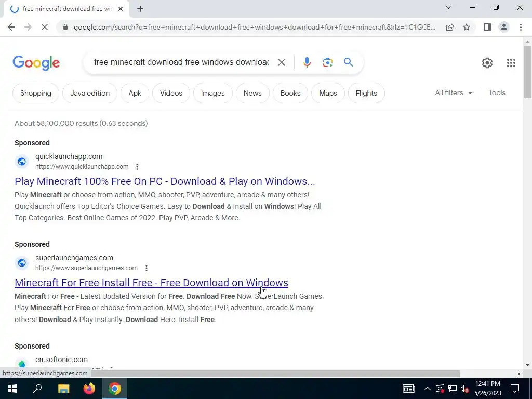Launch Firefox from the taskbar
Screen dimensions: 532x399
(89, 389)
